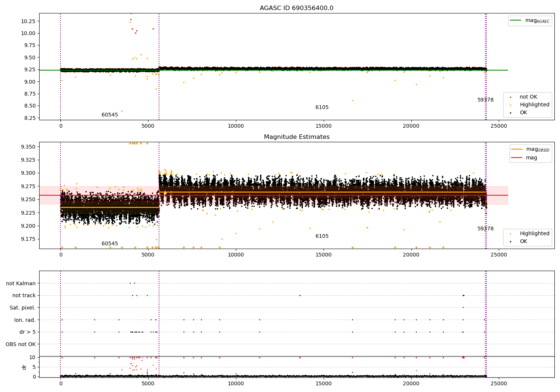The width and height of the screenshot is (560, 392).
Task: Click the '10000' x-tick under the top plot
Action: coord(236,126)
